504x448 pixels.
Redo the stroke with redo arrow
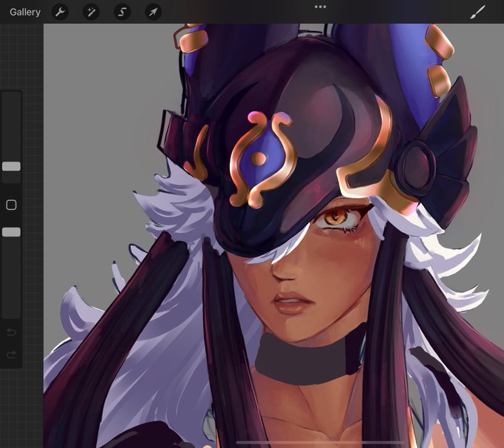[x=11, y=355]
